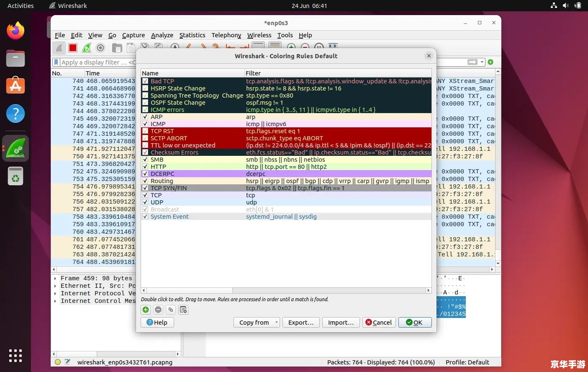Open Files from the dock
Image resolution: width=588 pixels, height=372 pixels.
coord(15,58)
